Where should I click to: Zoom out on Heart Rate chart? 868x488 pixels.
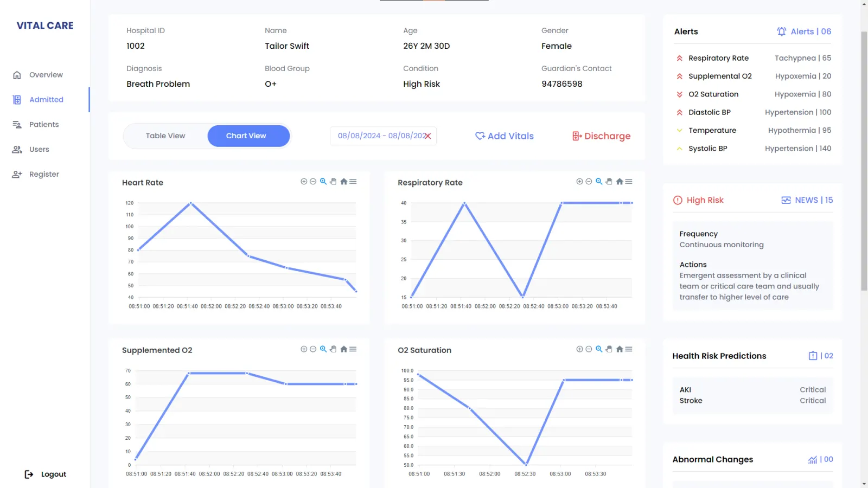pos(313,182)
